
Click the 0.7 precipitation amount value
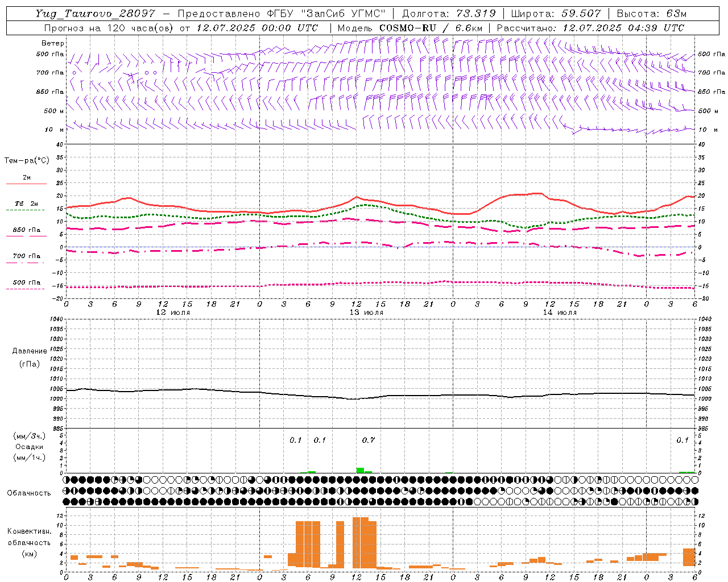[369, 440]
